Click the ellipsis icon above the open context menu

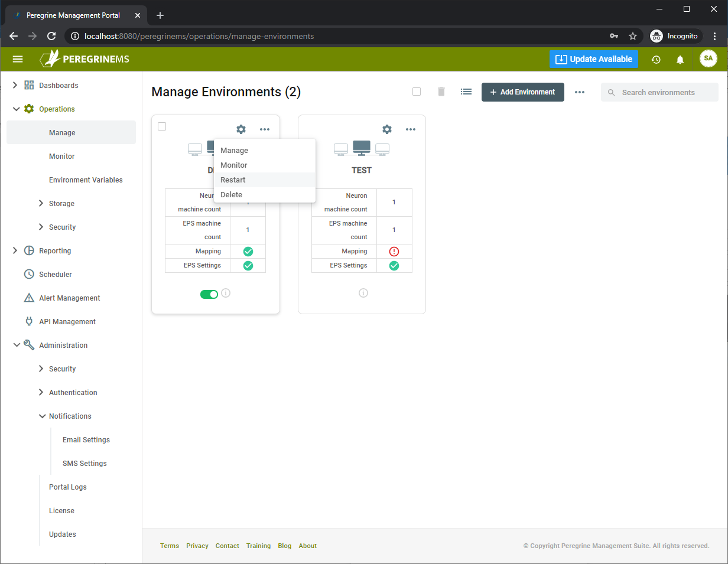point(265,129)
